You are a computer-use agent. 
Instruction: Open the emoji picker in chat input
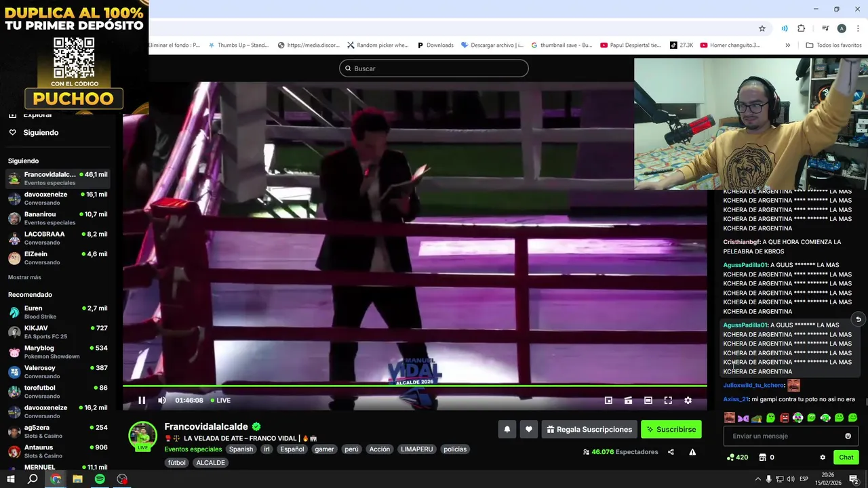tap(848, 436)
